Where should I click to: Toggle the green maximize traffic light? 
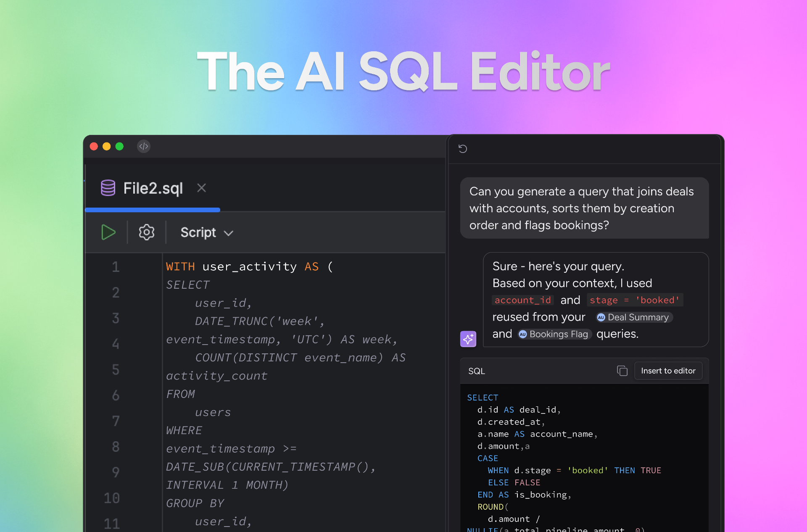pos(119,146)
